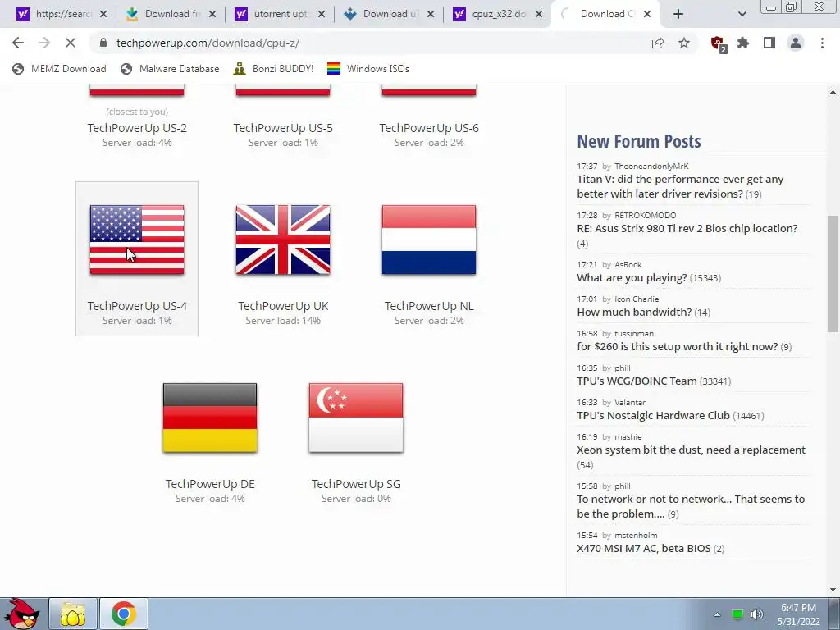
Task: Open 'How much bandwidth?' forum post
Action: click(634, 313)
